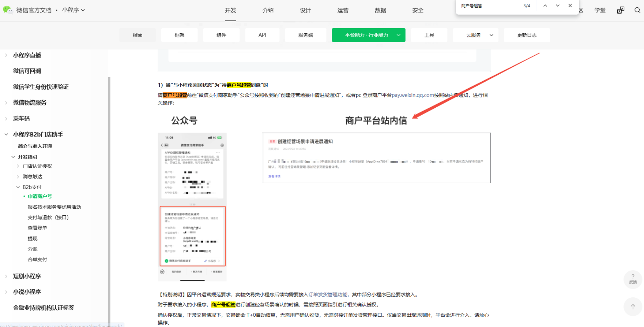Viewport: 644px width, 327px height.
Task: Expand 消息触达 item
Action: [x=18, y=176]
